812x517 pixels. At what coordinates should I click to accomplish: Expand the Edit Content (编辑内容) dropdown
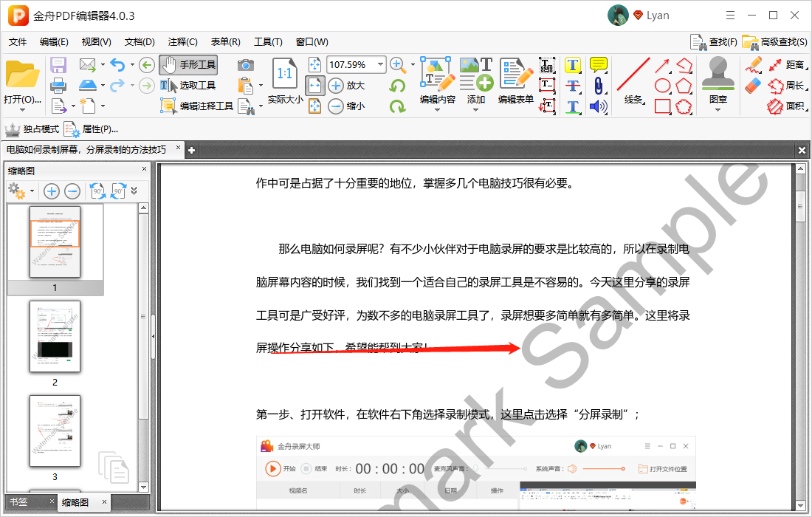tap(438, 110)
